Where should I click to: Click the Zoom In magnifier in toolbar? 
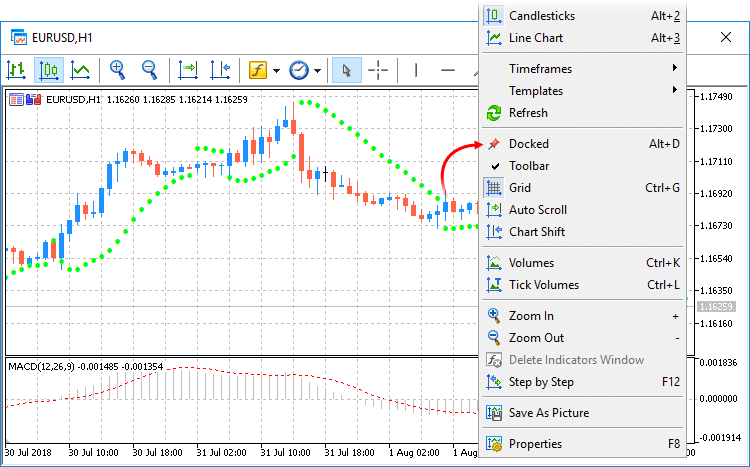coord(118,70)
